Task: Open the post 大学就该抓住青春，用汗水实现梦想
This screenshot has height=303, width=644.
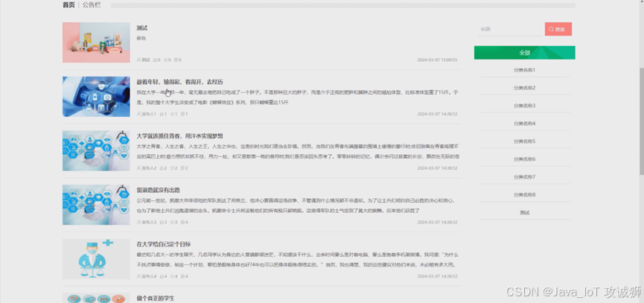Action: [x=180, y=136]
